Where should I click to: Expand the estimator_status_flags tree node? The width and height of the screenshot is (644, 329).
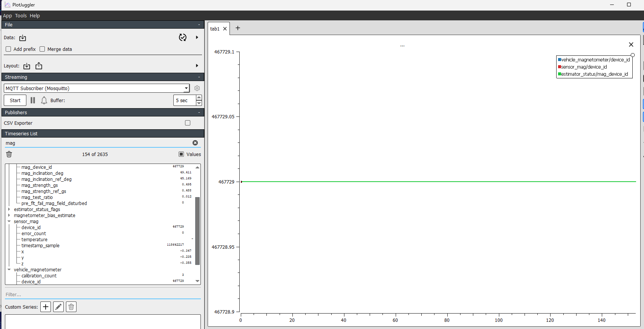coord(9,209)
